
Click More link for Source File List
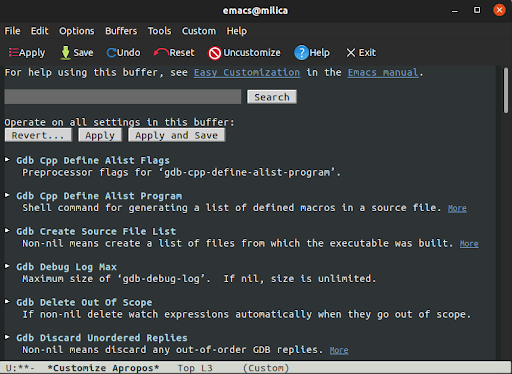[469, 244]
